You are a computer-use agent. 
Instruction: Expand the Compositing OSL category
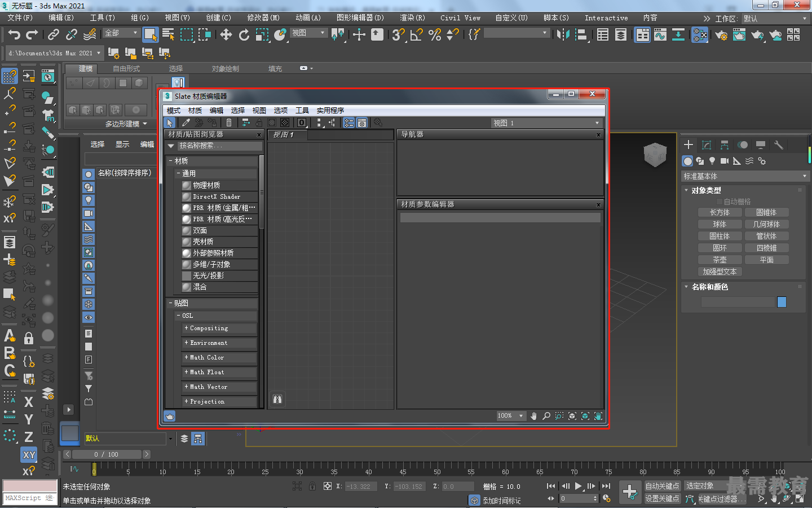[x=187, y=328]
